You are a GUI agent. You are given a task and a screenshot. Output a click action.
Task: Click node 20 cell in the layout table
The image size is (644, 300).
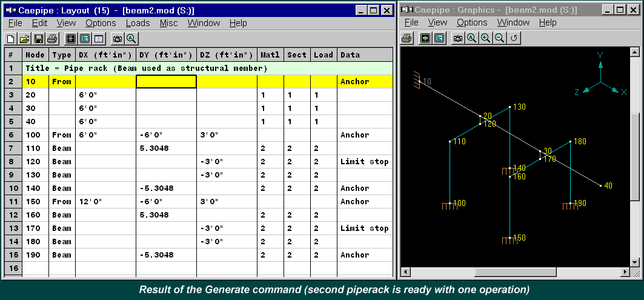[x=35, y=95]
